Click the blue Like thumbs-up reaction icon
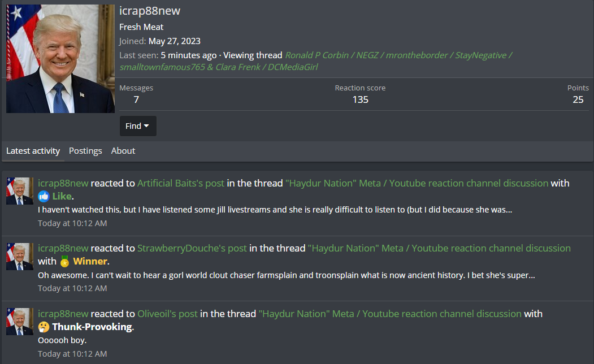This screenshot has height=364, width=594. (x=44, y=196)
